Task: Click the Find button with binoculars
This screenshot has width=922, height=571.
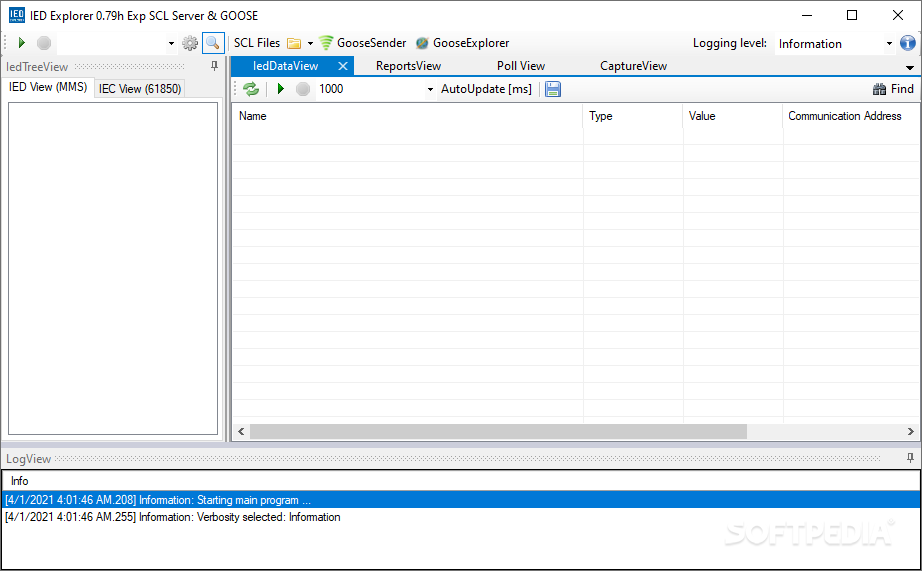Action: pyautogui.click(x=893, y=89)
